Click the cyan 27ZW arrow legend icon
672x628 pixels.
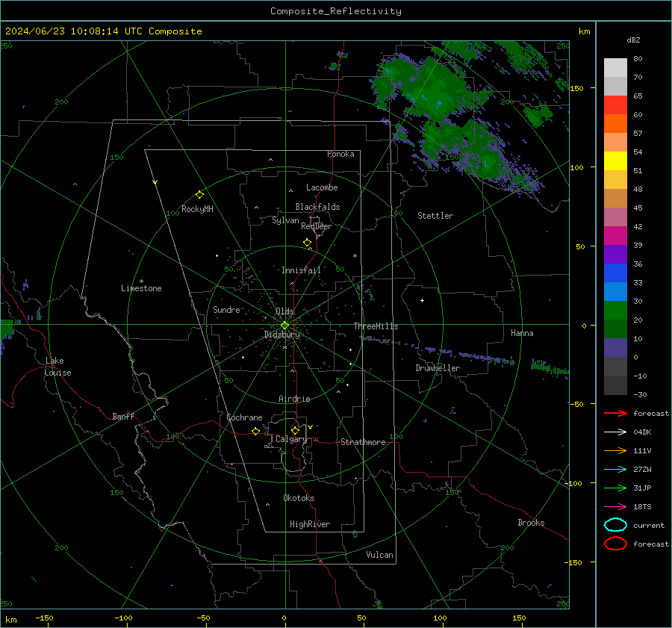click(615, 469)
